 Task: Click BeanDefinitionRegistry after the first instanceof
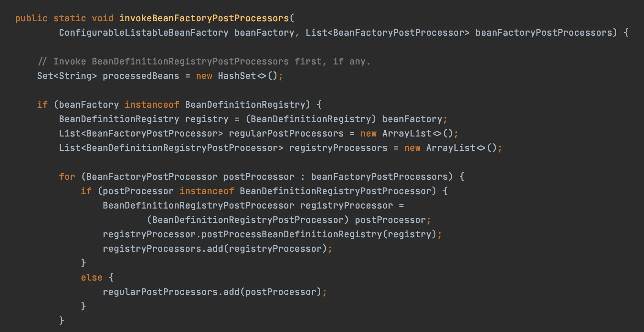[245, 105]
